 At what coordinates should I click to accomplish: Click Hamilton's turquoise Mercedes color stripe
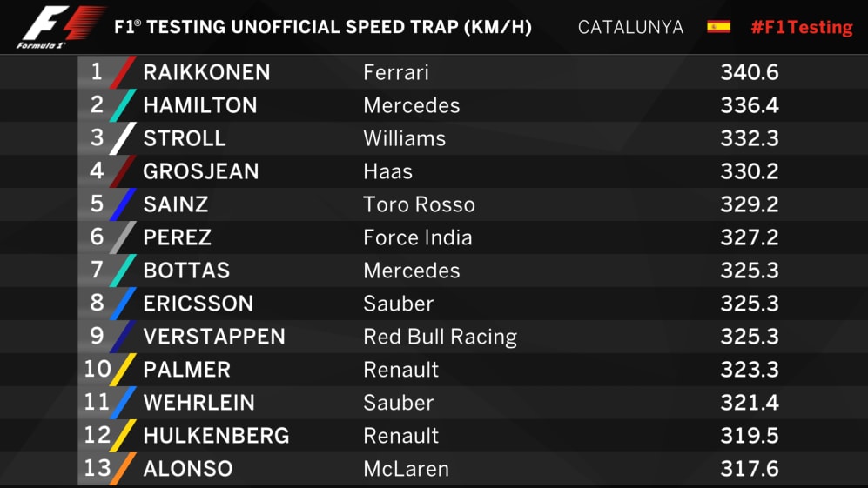123,105
